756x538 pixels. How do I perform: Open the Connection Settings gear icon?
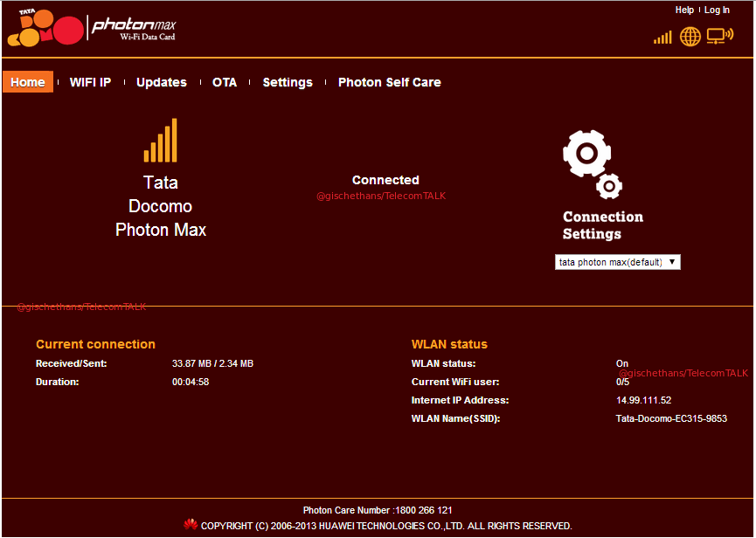(592, 164)
